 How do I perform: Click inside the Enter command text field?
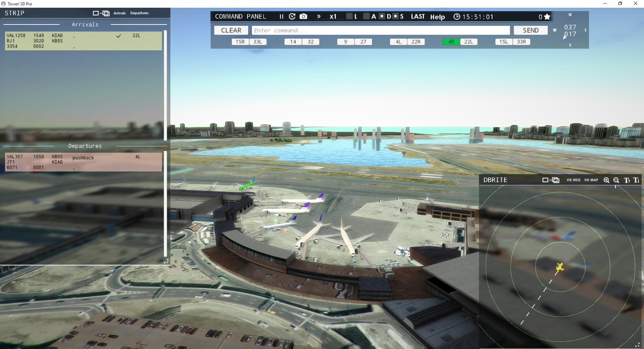(x=381, y=30)
